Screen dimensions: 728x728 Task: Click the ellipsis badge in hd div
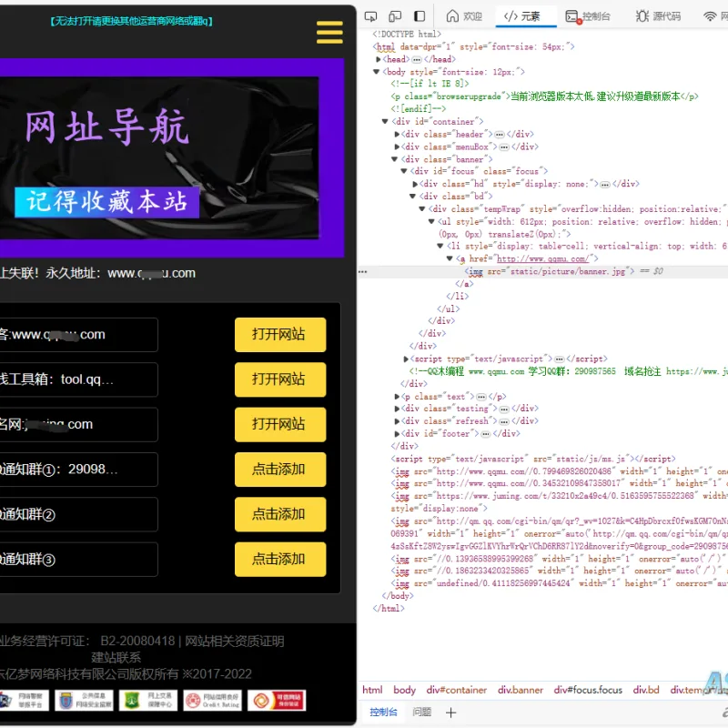[604, 185]
